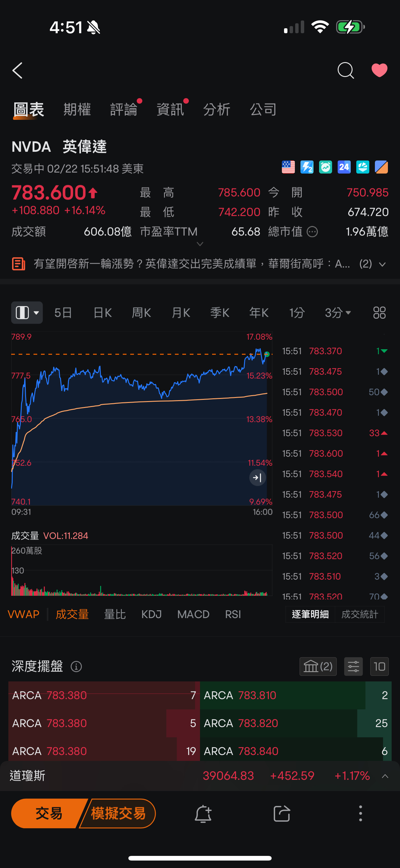
Task: Go back with the left arrow
Action: tap(17, 70)
